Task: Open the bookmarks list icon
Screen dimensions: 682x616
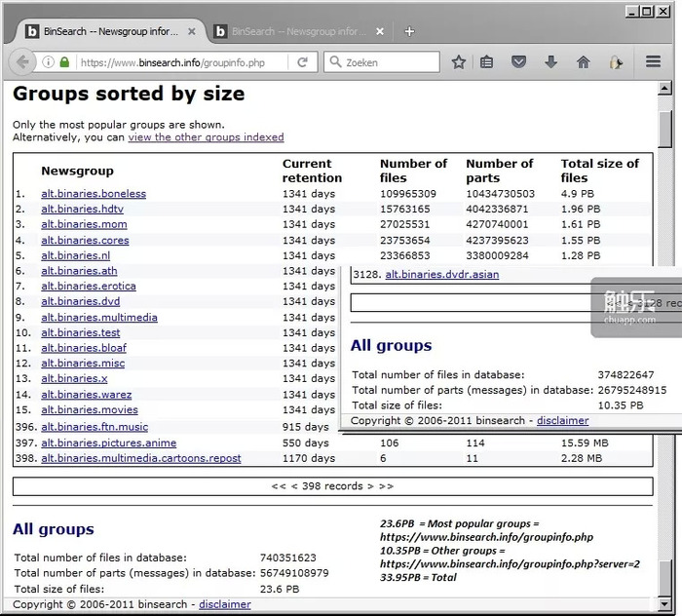Action: pyautogui.click(x=486, y=62)
